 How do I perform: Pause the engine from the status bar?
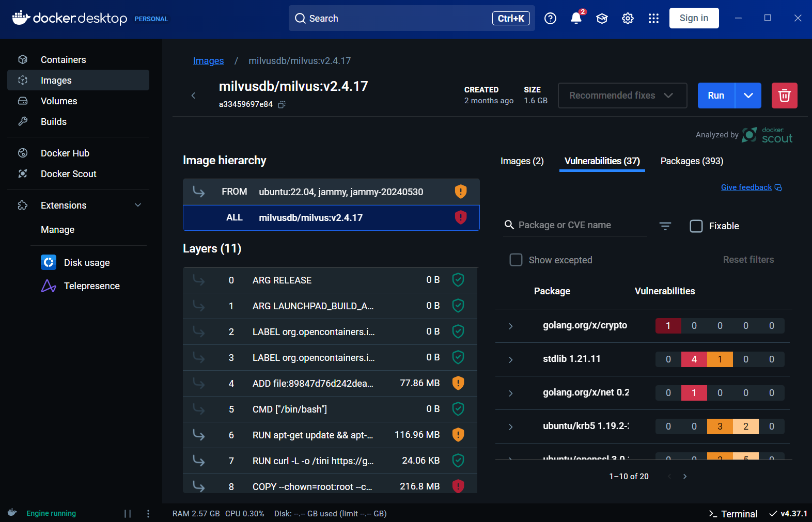[128, 513]
